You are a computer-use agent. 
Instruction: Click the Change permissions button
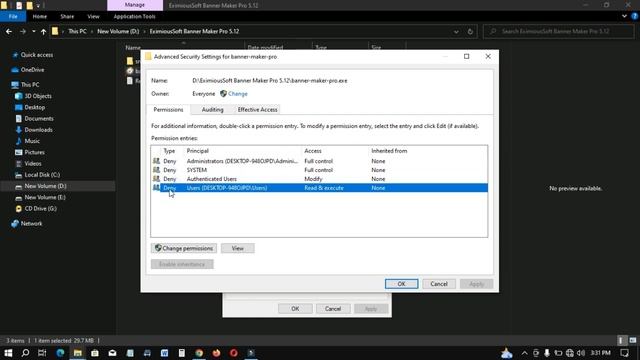tap(184, 248)
